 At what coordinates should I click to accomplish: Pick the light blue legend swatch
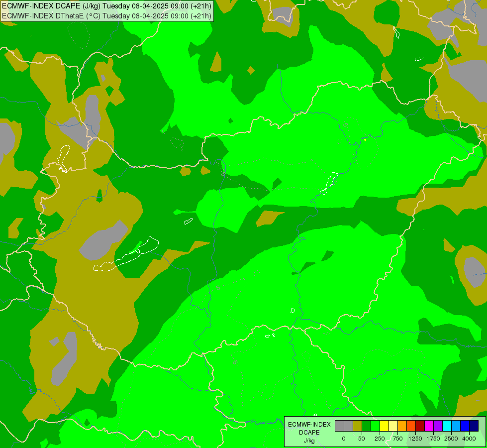pyautogui.click(x=456, y=426)
